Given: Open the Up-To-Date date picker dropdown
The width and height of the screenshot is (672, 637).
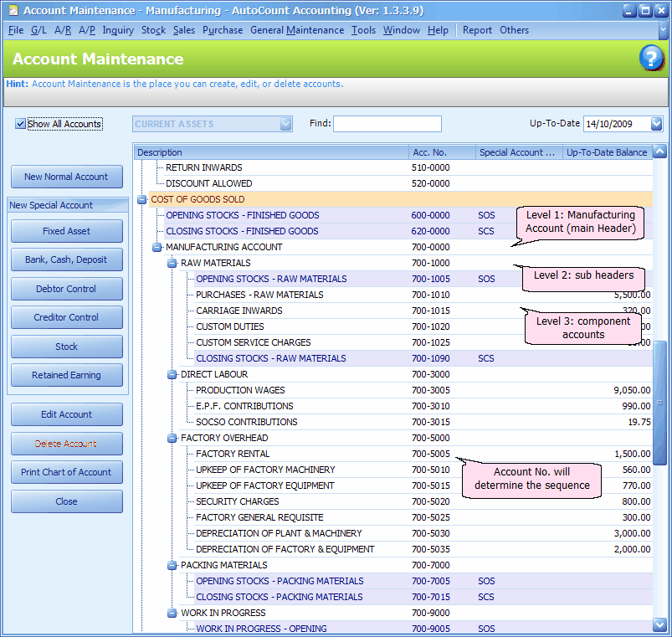Looking at the screenshot, I should click(656, 124).
